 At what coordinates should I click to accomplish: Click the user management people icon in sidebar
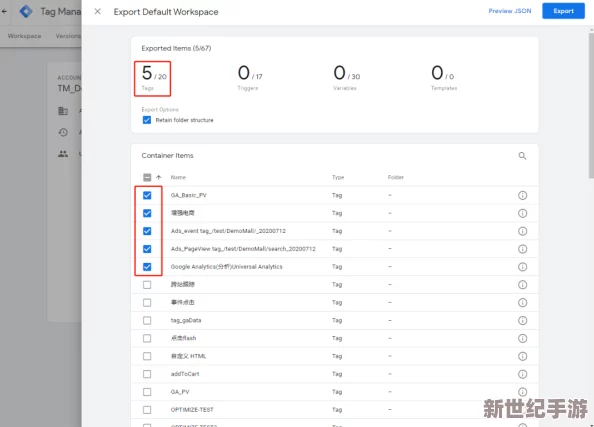pyautogui.click(x=63, y=154)
